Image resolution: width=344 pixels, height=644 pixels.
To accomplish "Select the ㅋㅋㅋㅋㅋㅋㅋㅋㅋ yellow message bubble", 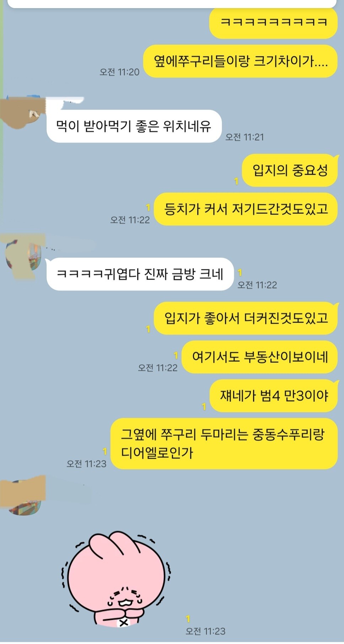I will (x=273, y=23).
